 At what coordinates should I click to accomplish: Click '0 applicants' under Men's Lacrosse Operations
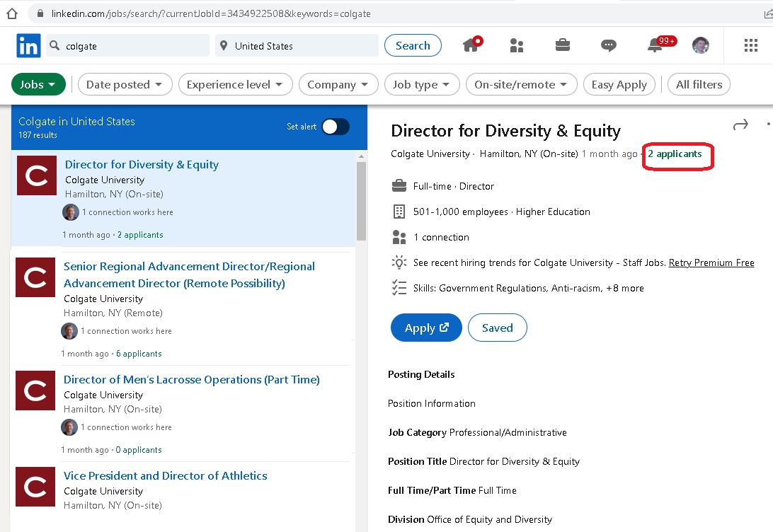(x=139, y=450)
